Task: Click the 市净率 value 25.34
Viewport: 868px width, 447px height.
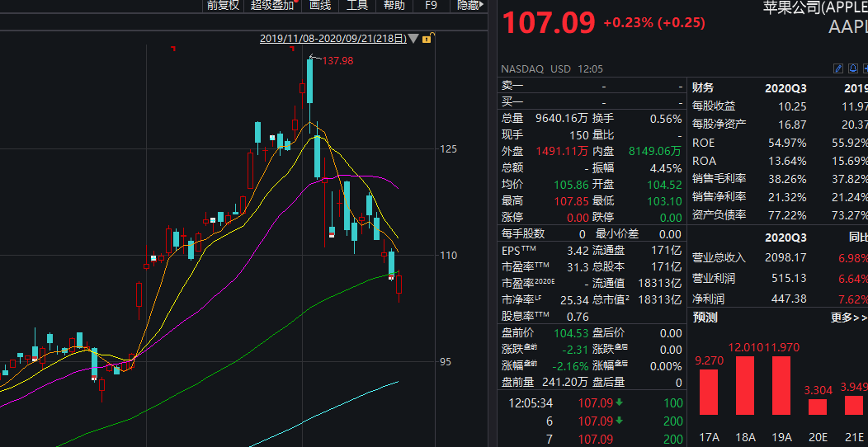Action: pyautogui.click(x=574, y=300)
